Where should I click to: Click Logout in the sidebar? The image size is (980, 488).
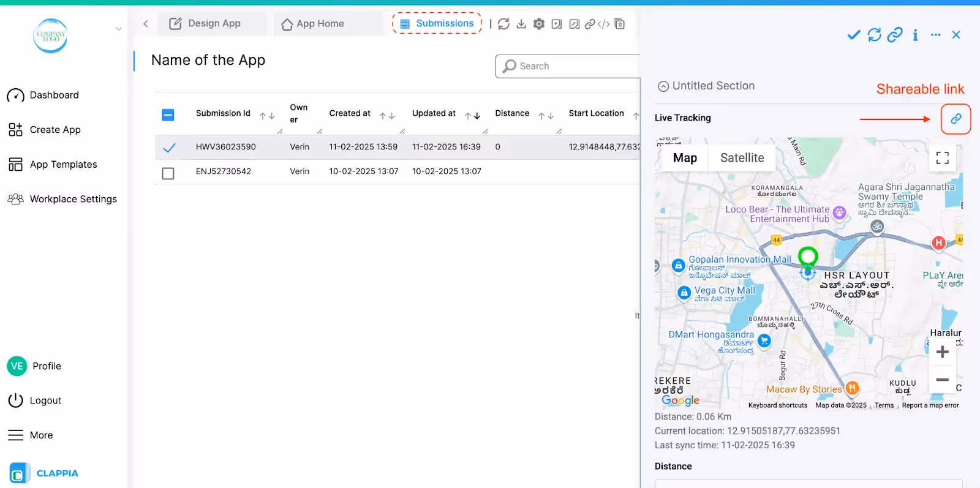pos(34,400)
